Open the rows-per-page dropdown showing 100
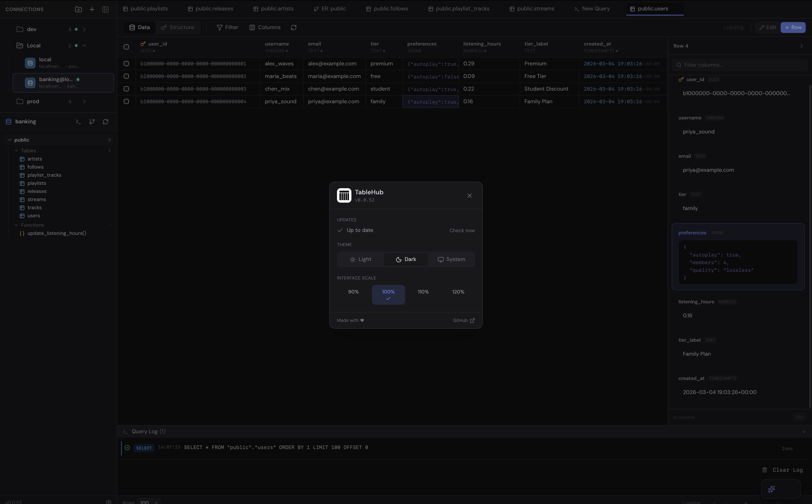 (x=149, y=502)
